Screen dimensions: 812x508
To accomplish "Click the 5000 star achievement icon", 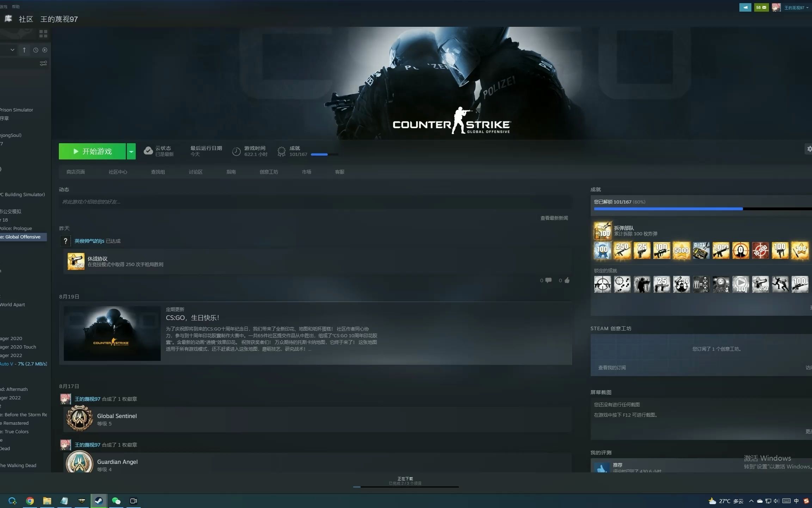I will point(682,250).
